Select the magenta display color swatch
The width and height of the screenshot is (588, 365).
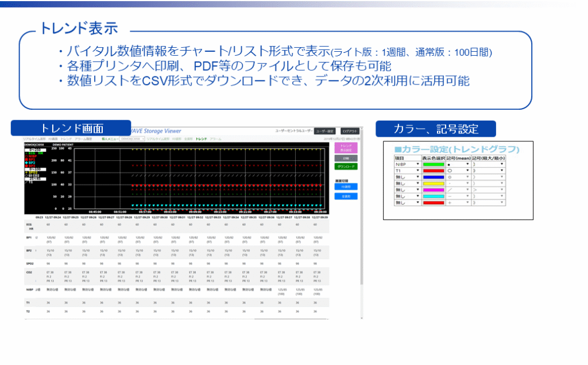[434, 190]
